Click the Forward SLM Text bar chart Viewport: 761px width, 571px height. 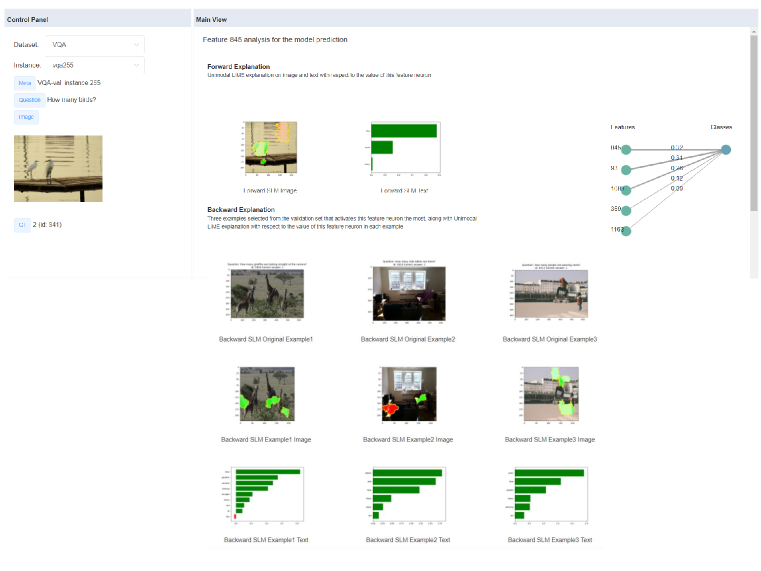[x=405, y=147]
